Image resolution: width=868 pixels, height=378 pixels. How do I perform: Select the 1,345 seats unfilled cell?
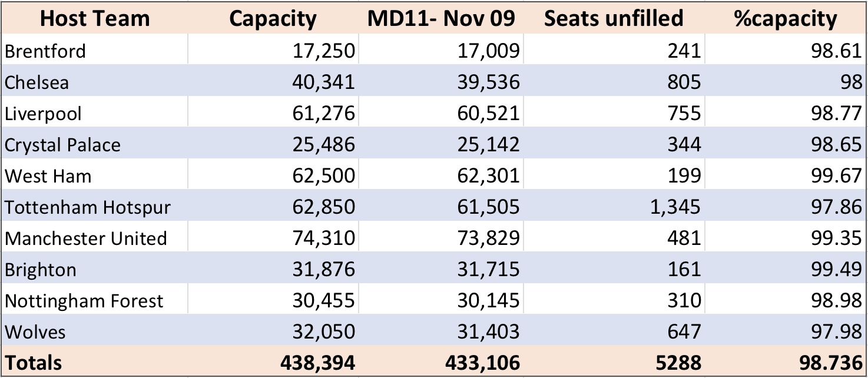pyautogui.click(x=614, y=207)
